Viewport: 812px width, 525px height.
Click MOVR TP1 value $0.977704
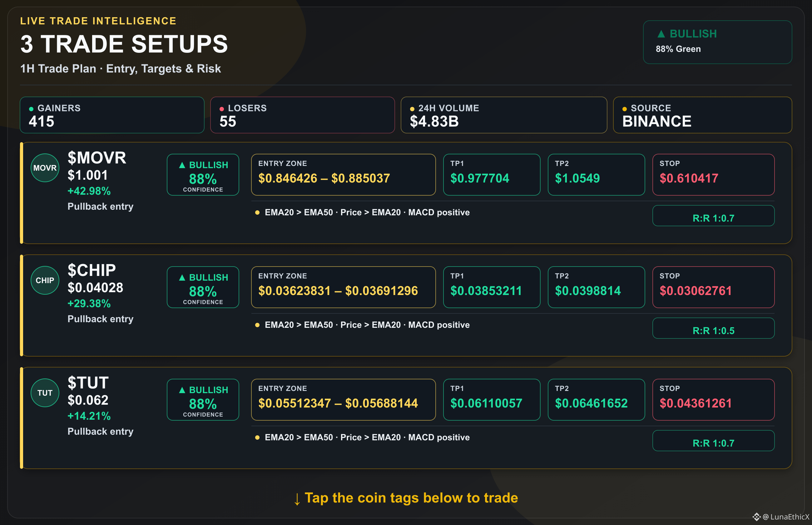coord(480,178)
